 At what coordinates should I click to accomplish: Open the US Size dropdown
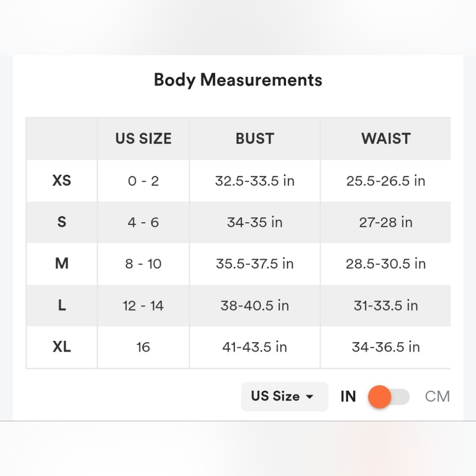(285, 397)
